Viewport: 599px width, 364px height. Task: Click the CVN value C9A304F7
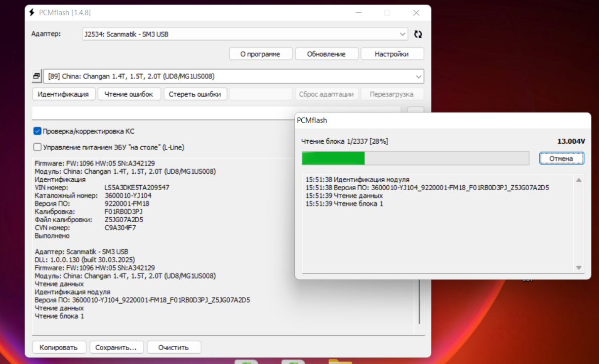click(120, 228)
